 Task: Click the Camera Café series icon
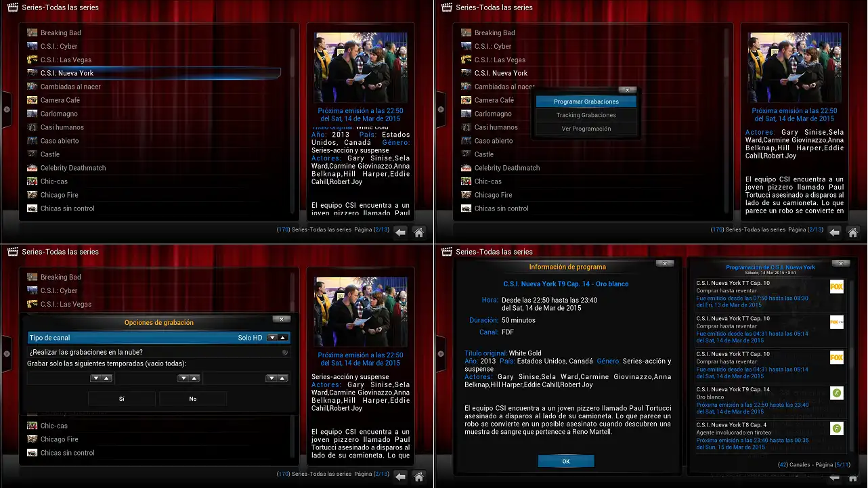pos(32,99)
